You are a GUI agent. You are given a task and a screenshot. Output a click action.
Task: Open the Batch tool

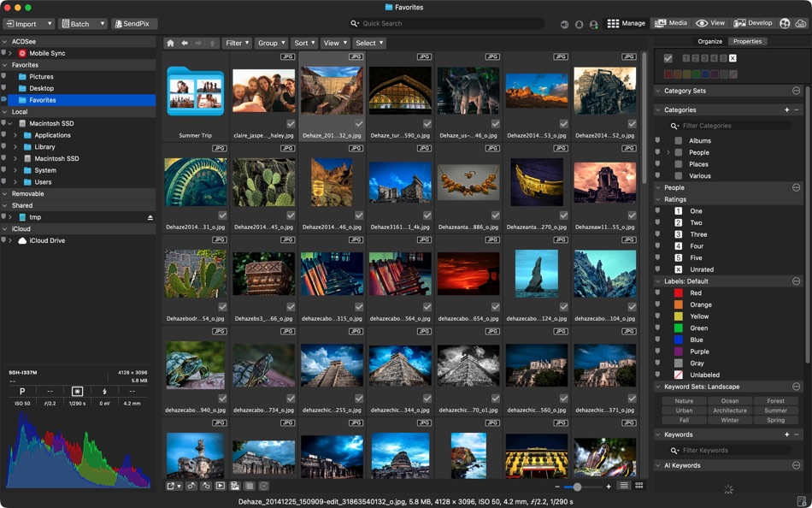click(78, 23)
